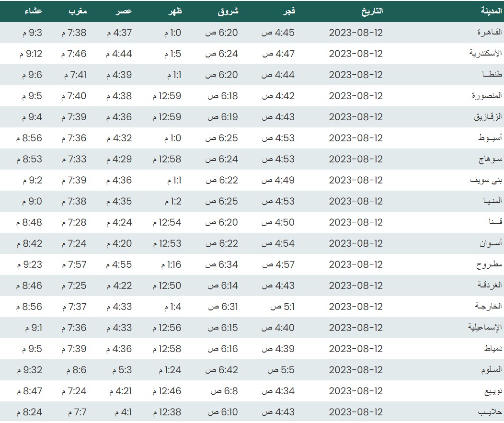Image resolution: width=504 pixels, height=423 pixels.
Task: Select the الأسكندرية city row label
Action: pyautogui.click(x=485, y=54)
